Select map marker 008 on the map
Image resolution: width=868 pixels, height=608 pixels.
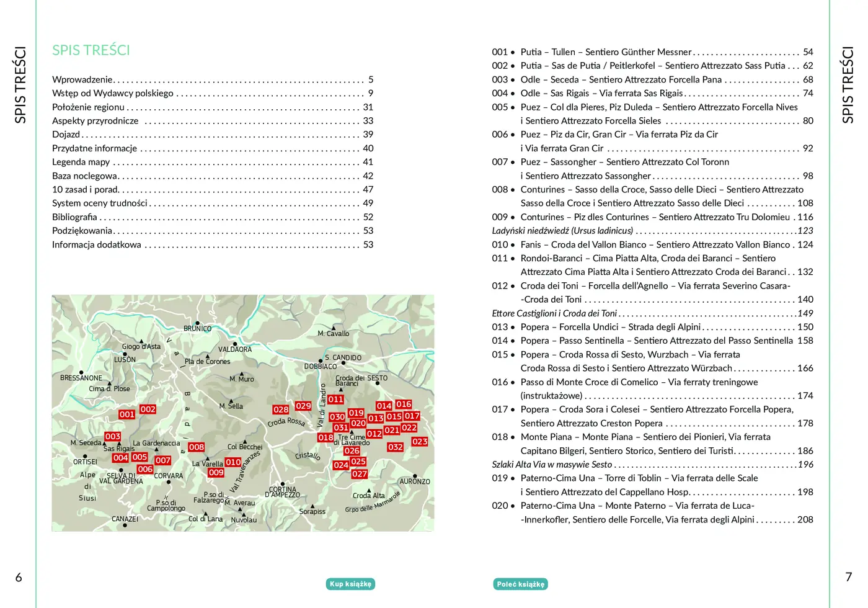[x=197, y=447]
